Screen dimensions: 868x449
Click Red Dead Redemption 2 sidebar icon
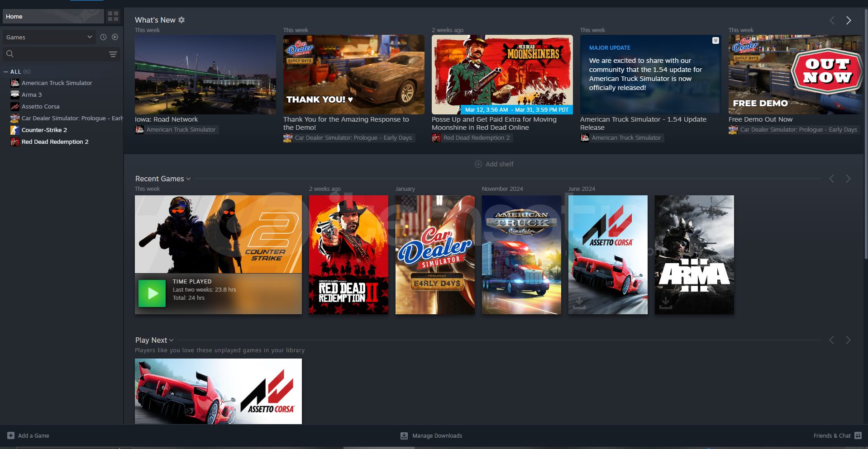(x=15, y=142)
